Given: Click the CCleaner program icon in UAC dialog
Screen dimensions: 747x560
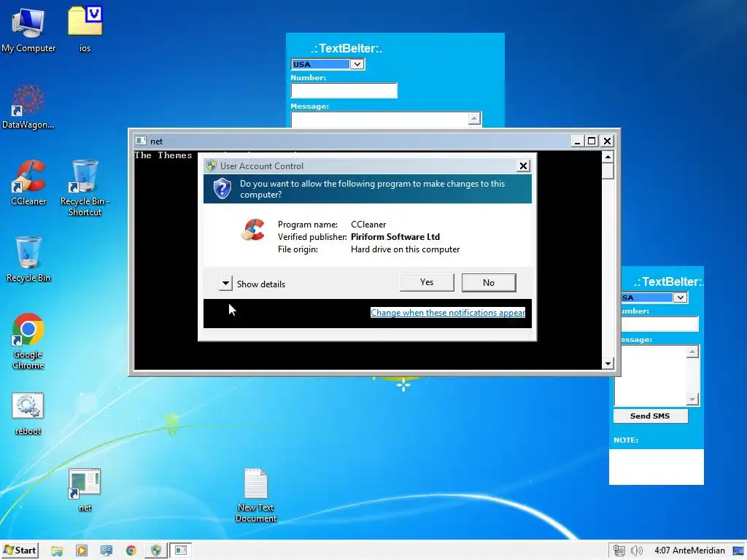Looking at the screenshot, I should point(253,230).
